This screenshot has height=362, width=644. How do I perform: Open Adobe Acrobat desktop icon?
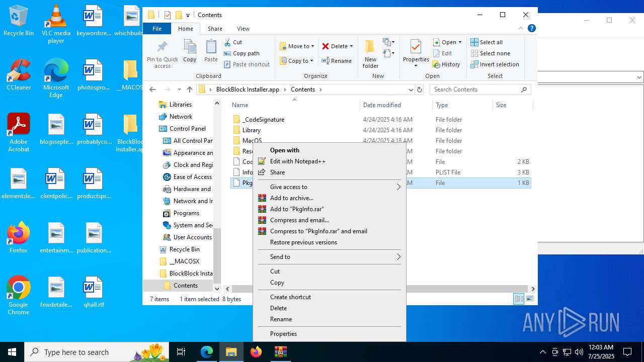pyautogui.click(x=19, y=133)
